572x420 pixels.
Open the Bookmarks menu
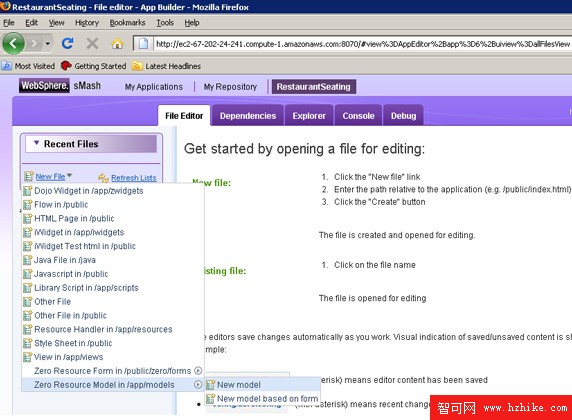pyautogui.click(x=127, y=23)
